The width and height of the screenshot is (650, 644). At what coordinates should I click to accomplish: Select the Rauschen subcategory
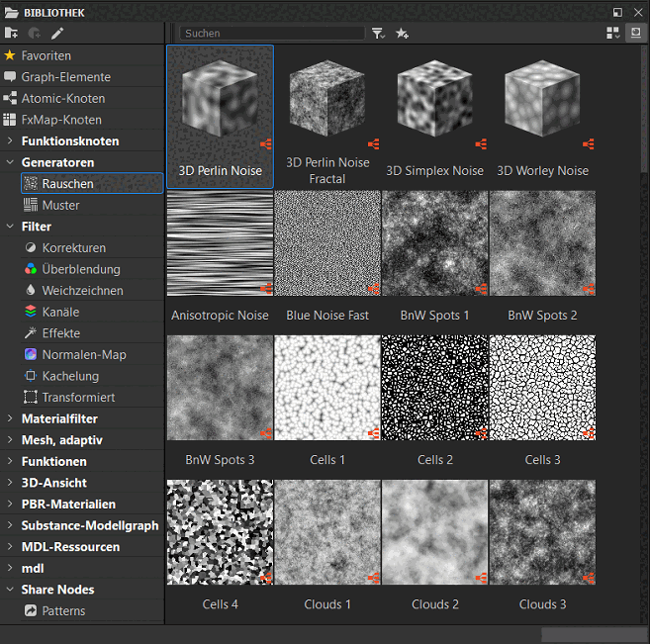[92, 184]
